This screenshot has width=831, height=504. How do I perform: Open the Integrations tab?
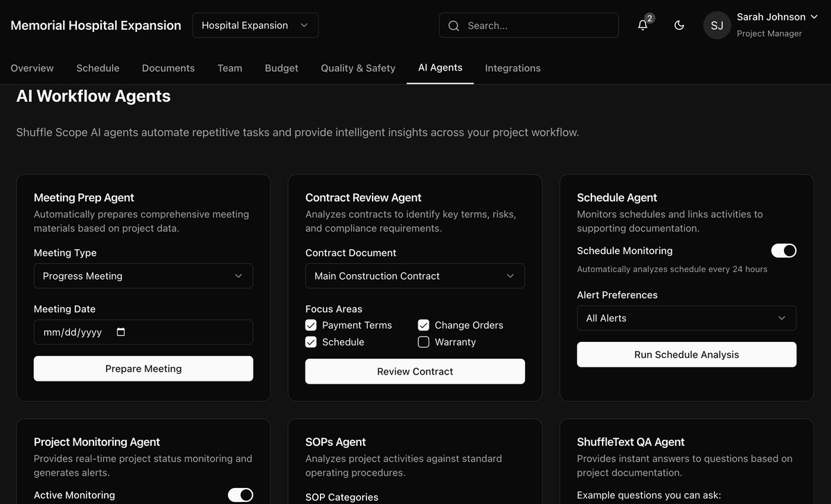pos(512,68)
